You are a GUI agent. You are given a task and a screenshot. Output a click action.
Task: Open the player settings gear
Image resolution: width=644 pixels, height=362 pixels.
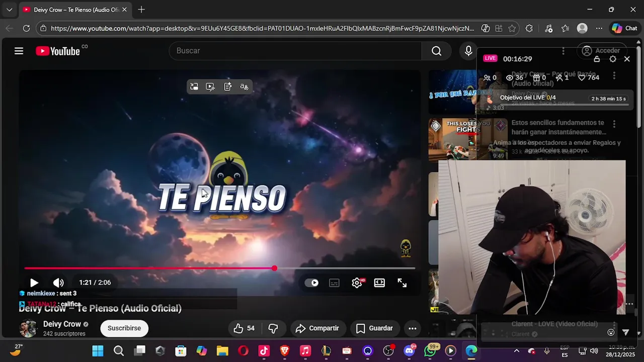357,283
